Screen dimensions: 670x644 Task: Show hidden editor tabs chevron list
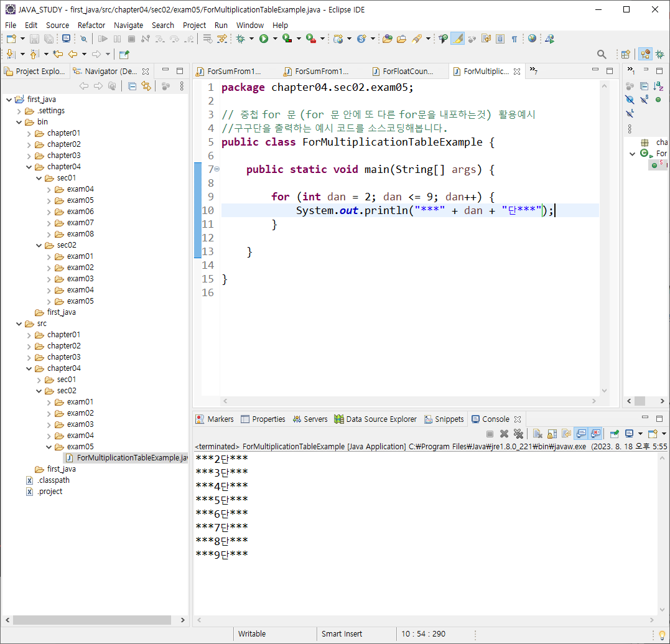pyautogui.click(x=533, y=70)
